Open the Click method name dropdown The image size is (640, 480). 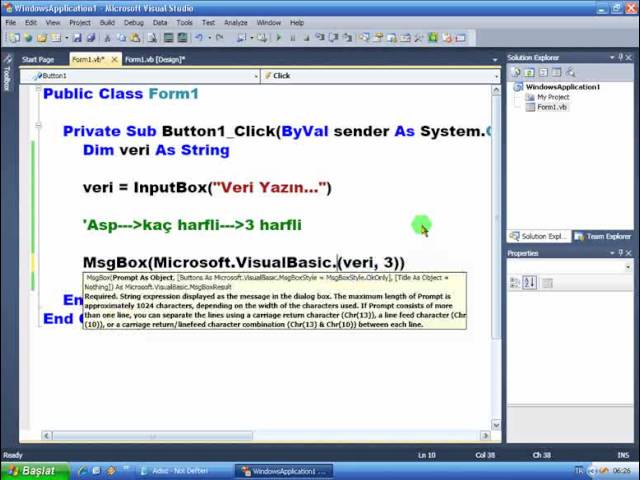tap(496, 76)
